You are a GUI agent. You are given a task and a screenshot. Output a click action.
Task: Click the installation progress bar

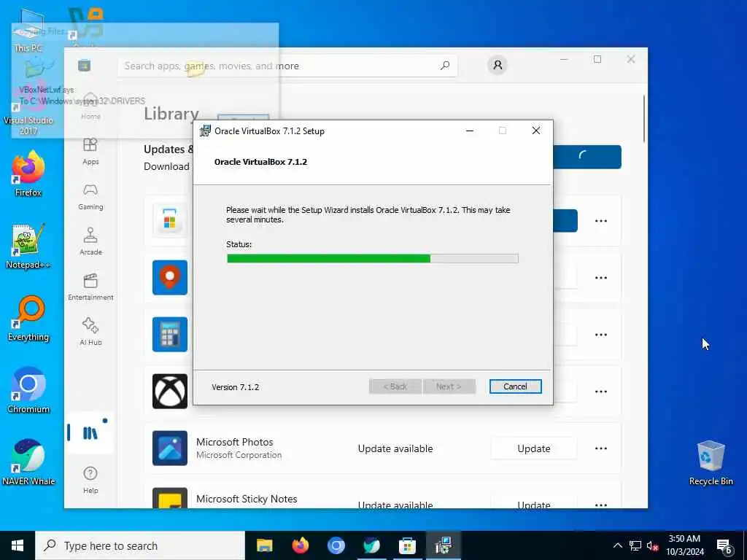point(373,259)
